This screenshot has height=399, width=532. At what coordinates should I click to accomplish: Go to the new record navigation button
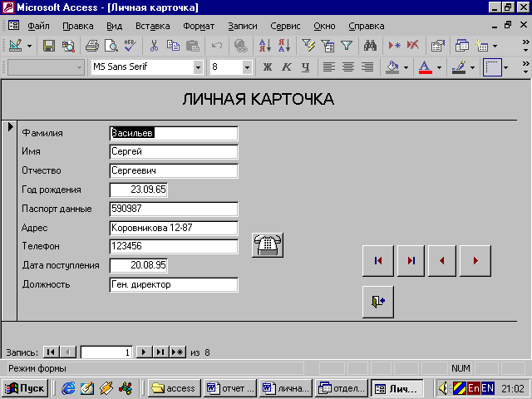[x=177, y=352]
